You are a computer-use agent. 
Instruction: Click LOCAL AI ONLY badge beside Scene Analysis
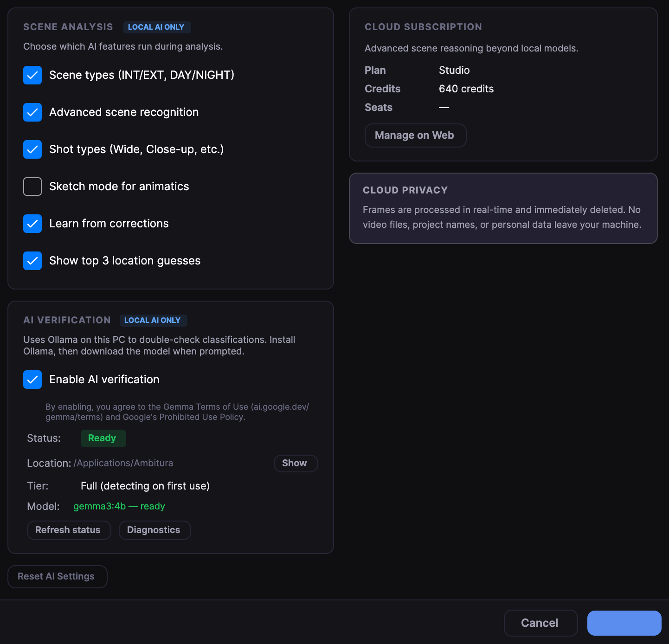pyautogui.click(x=157, y=27)
